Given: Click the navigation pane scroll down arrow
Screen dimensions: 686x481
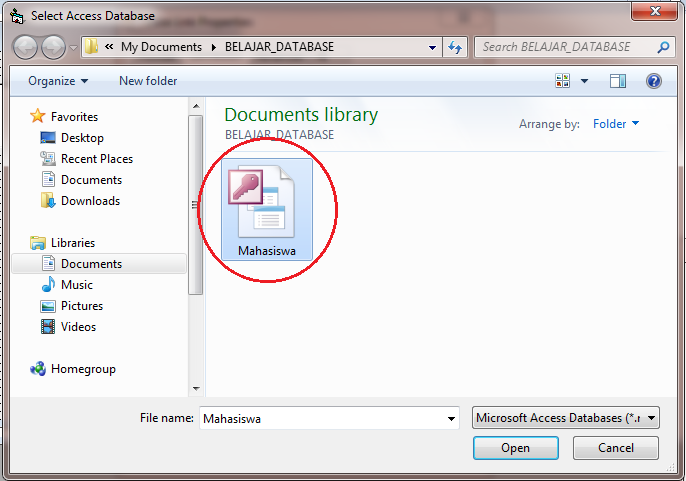Looking at the screenshot, I should 196,388.
